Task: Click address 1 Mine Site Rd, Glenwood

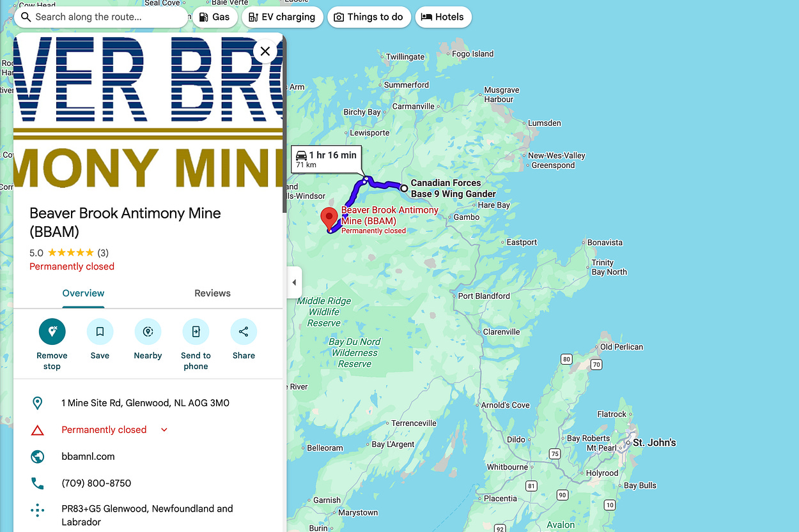Action: [145, 403]
